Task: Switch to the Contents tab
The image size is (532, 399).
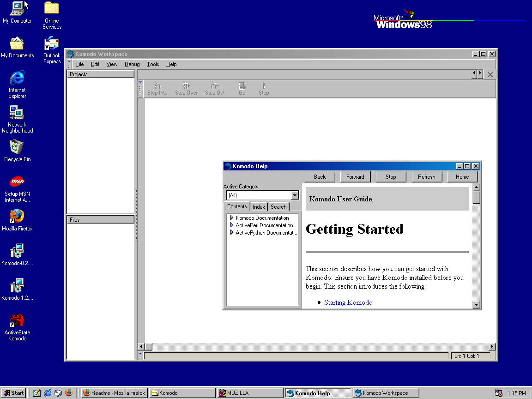Action: 237,206
